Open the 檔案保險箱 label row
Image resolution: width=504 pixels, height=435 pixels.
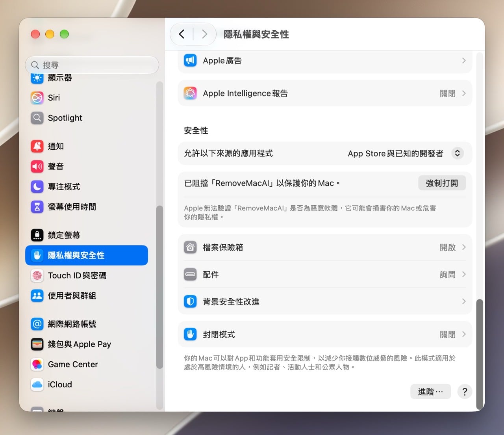325,247
